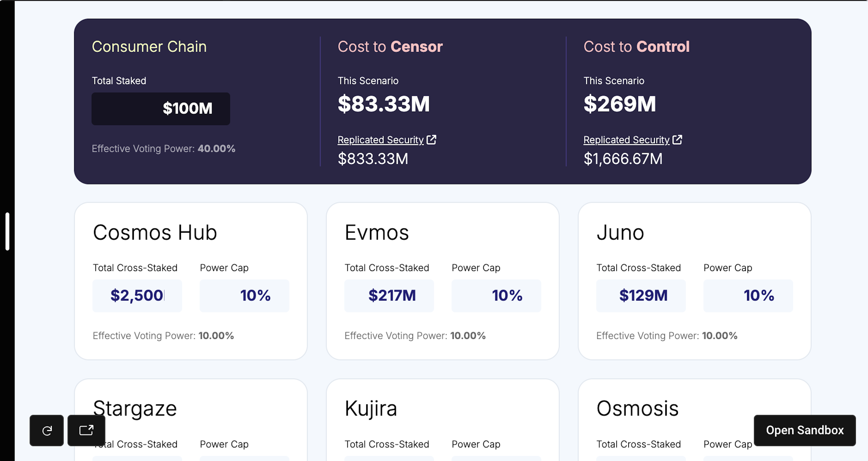Select the Juno card title

click(620, 232)
